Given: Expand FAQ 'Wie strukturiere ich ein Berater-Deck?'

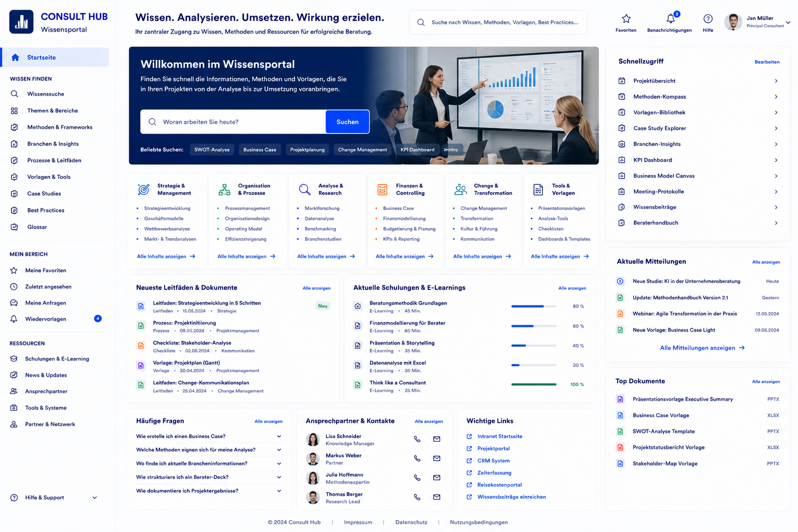Looking at the screenshot, I should [279, 477].
